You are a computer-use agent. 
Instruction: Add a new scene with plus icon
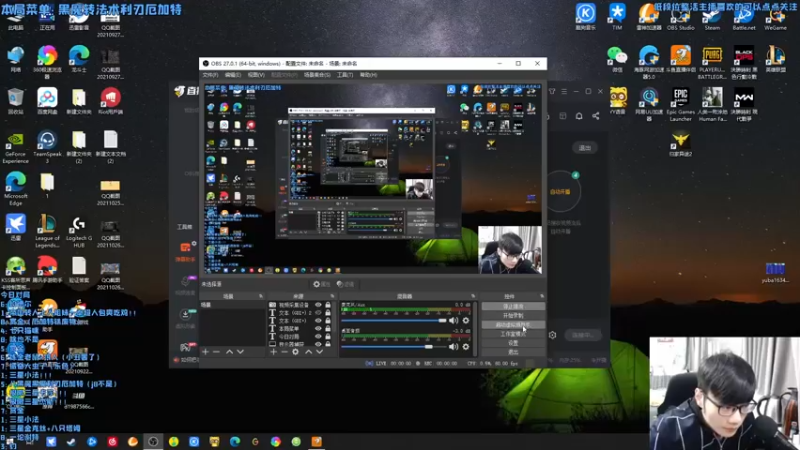pos(206,352)
